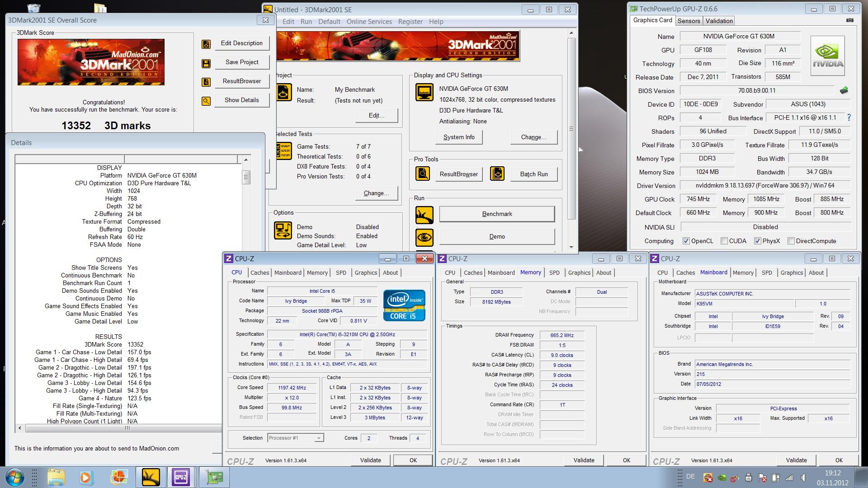
Task: Open the Edit menu in 3DMark2001 SE
Action: pyautogui.click(x=288, y=22)
